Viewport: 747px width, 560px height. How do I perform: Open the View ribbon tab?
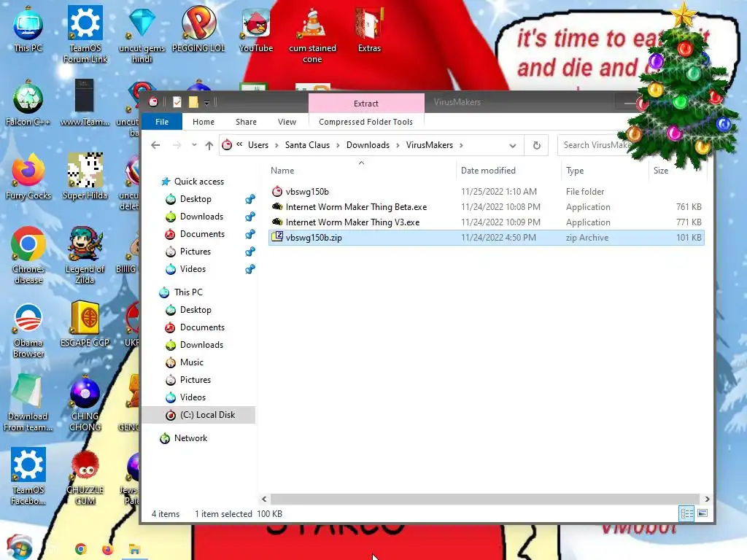click(x=287, y=122)
